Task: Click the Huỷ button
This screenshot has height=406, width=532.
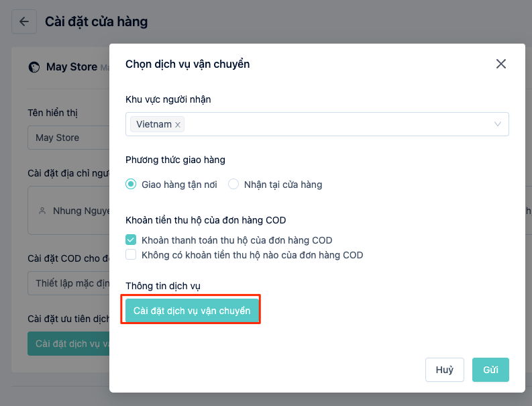Action: point(445,370)
